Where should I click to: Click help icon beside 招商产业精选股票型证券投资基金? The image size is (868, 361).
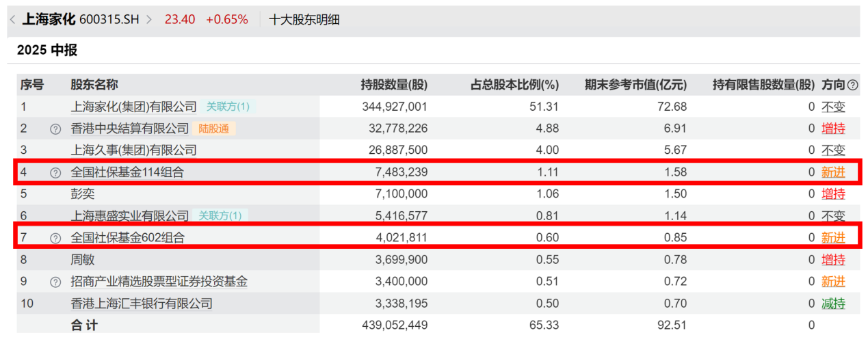[55, 282]
